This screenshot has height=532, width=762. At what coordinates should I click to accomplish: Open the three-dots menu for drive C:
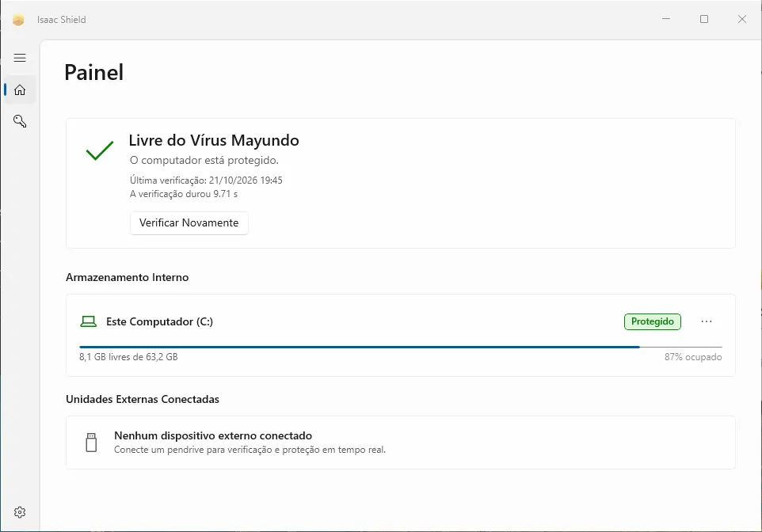click(707, 321)
